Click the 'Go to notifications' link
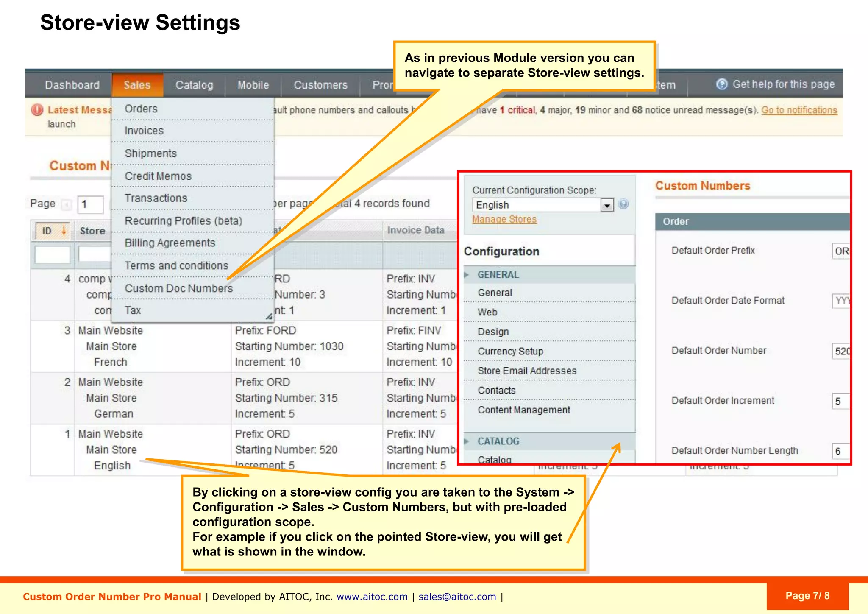Screen dimensions: 868x614 point(799,110)
